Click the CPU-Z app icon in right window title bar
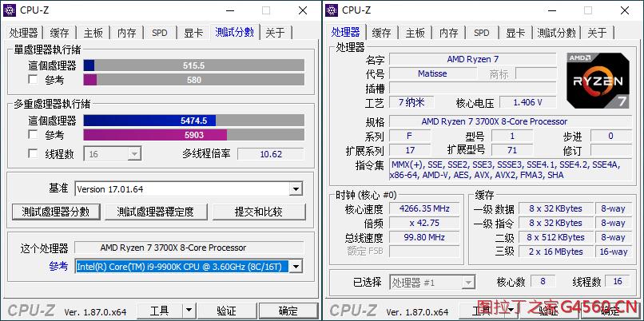Viewport: 644px width, 321px height. click(332, 10)
